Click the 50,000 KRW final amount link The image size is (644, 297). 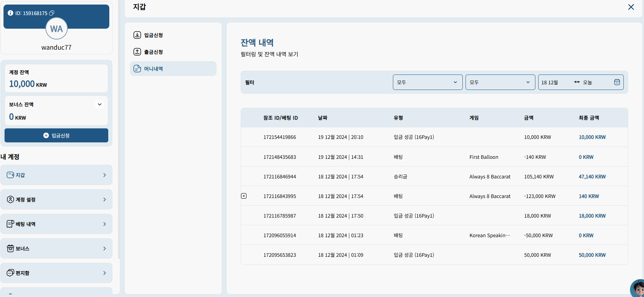click(x=592, y=255)
